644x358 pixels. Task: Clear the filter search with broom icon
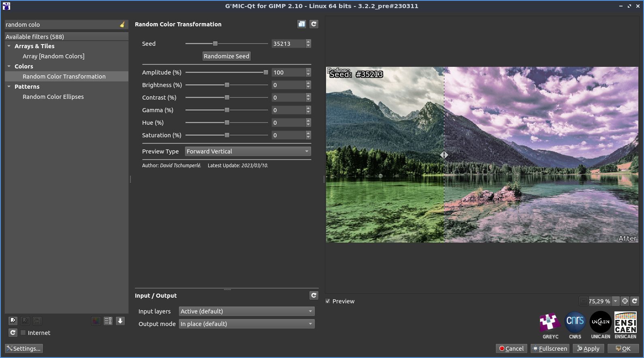[x=122, y=25]
